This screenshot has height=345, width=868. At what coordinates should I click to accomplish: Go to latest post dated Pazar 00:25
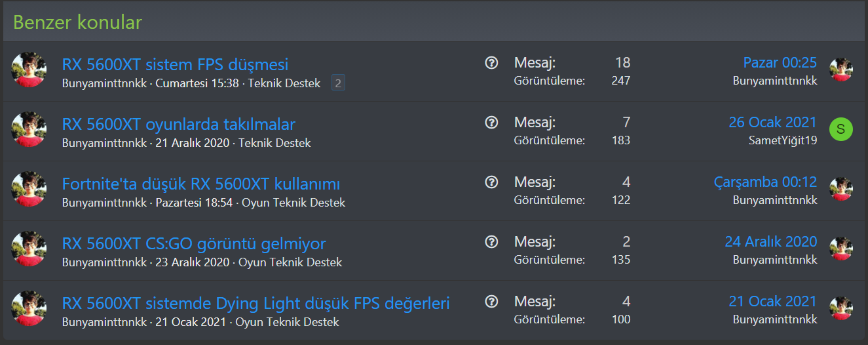click(780, 62)
